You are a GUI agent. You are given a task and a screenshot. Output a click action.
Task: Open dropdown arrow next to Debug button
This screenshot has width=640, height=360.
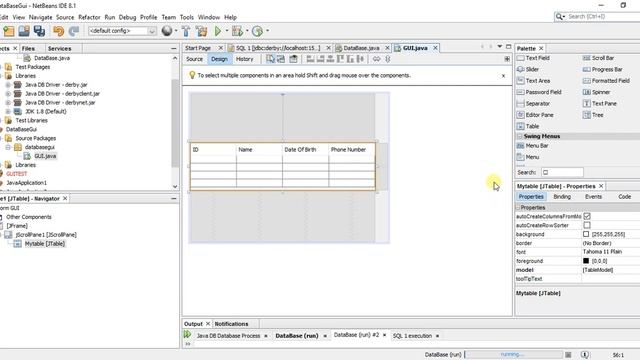pyautogui.click(x=247, y=31)
